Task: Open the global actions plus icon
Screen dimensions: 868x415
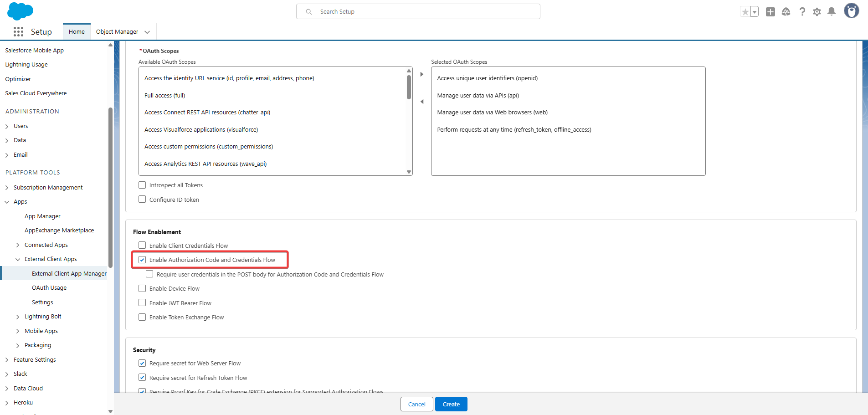Action: tap(770, 12)
